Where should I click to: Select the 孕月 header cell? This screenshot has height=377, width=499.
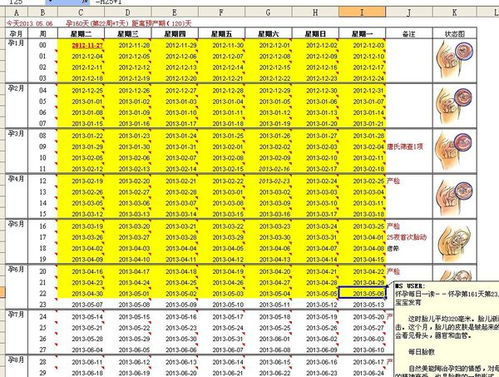point(16,34)
